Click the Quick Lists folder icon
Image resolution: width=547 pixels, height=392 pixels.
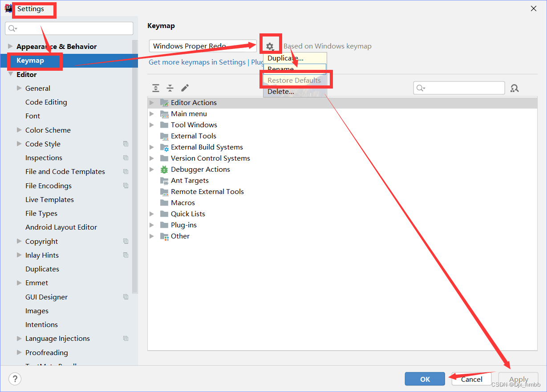pos(164,214)
